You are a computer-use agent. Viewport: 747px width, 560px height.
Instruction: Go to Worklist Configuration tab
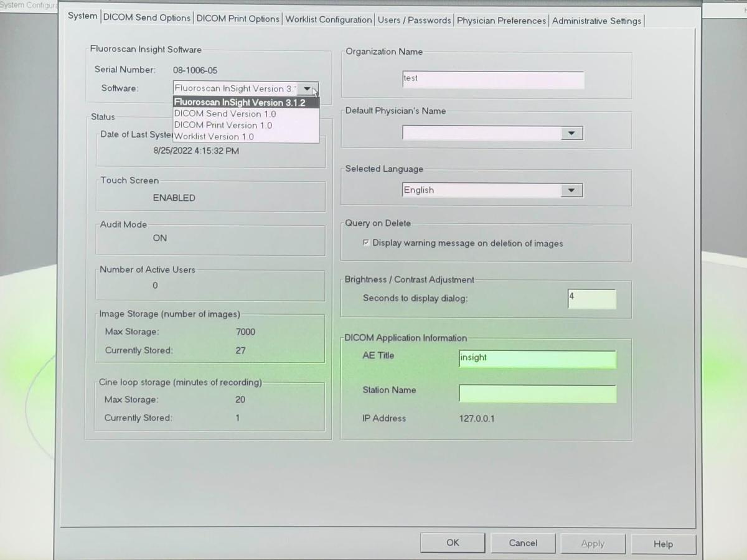329,19
